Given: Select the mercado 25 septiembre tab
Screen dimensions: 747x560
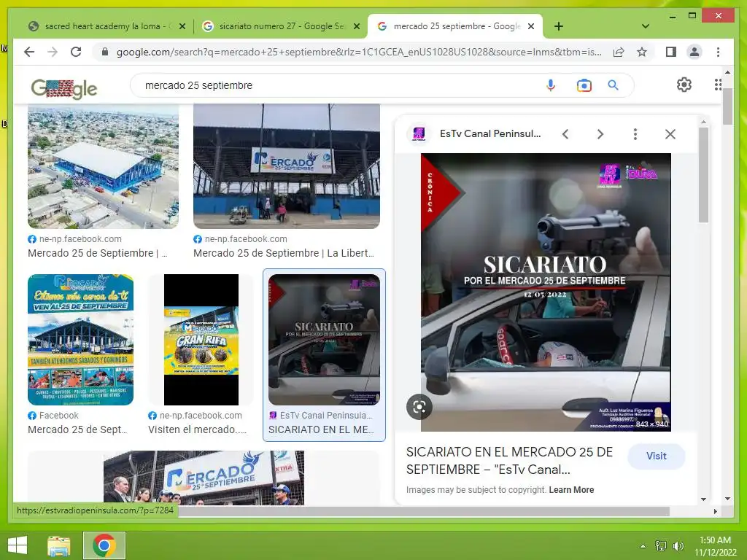Looking at the screenshot, I should tap(455, 26).
